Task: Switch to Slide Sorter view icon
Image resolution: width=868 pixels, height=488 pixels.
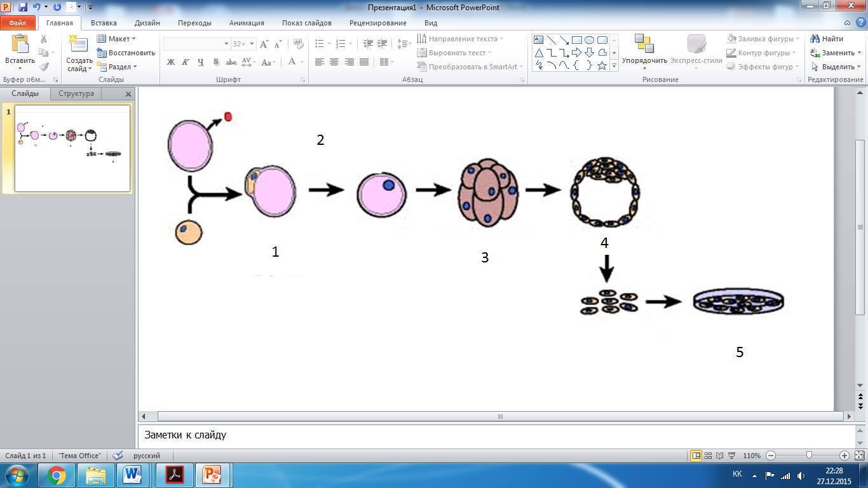Action: (x=708, y=456)
